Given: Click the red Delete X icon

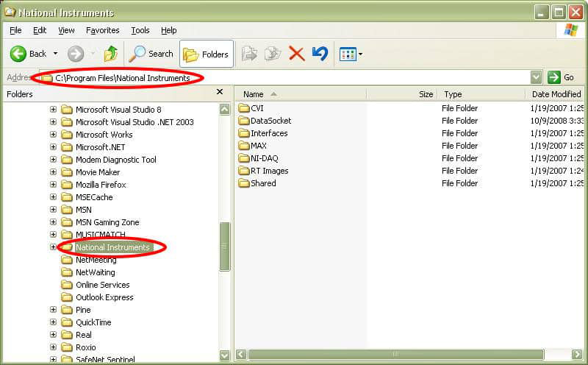Looking at the screenshot, I should (x=296, y=54).
